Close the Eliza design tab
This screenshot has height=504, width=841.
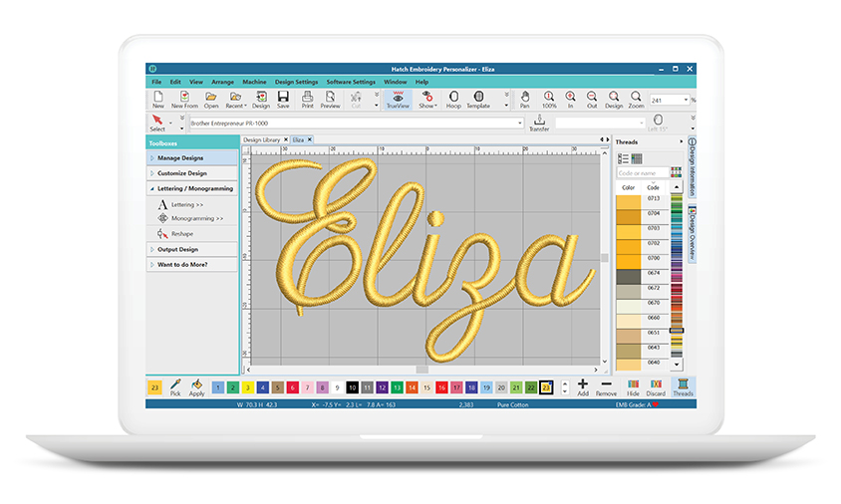point(310,139)
